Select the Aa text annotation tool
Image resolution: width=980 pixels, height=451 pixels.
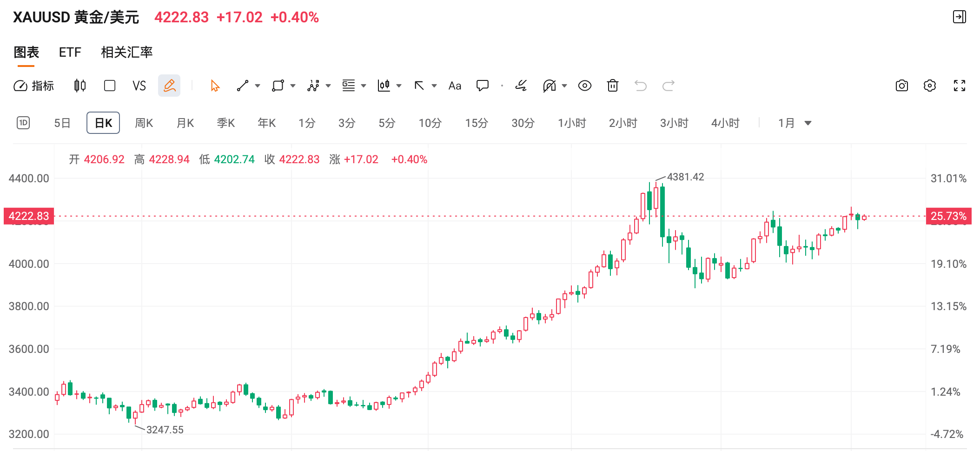(x=455, y=86)
